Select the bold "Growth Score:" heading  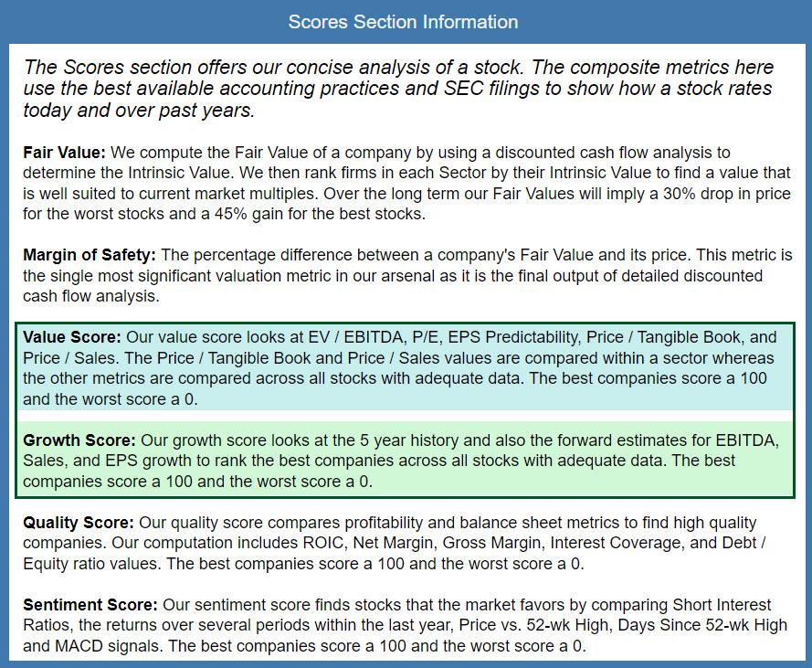79,440
